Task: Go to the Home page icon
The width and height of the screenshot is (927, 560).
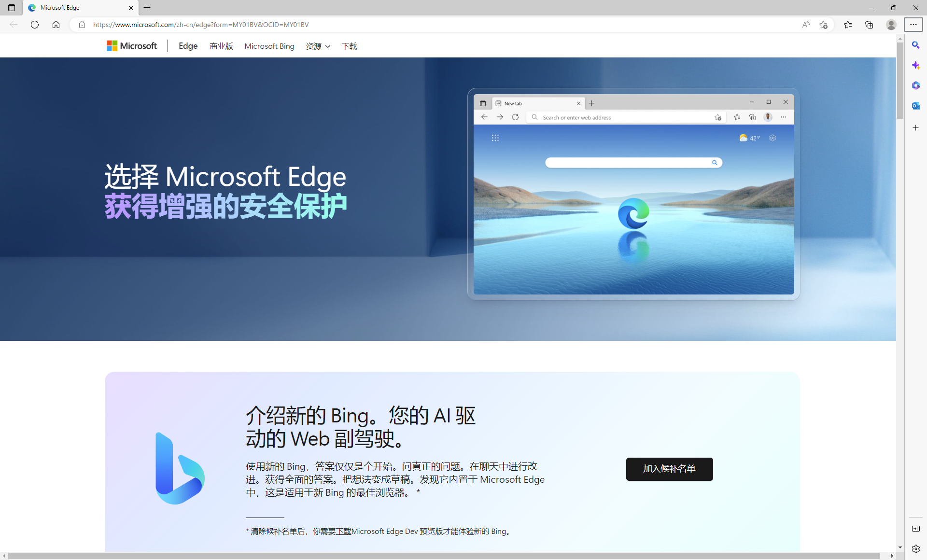Action: click(56, 25)
